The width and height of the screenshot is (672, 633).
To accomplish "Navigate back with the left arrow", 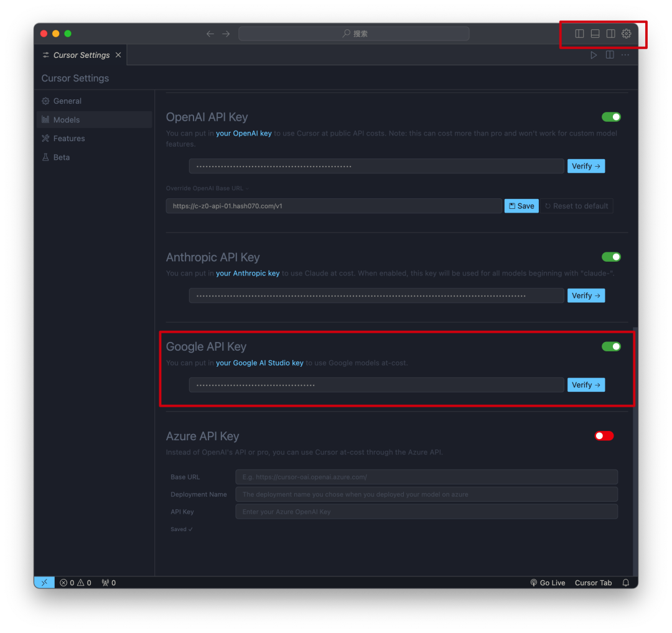I will (x=210, y=34).
